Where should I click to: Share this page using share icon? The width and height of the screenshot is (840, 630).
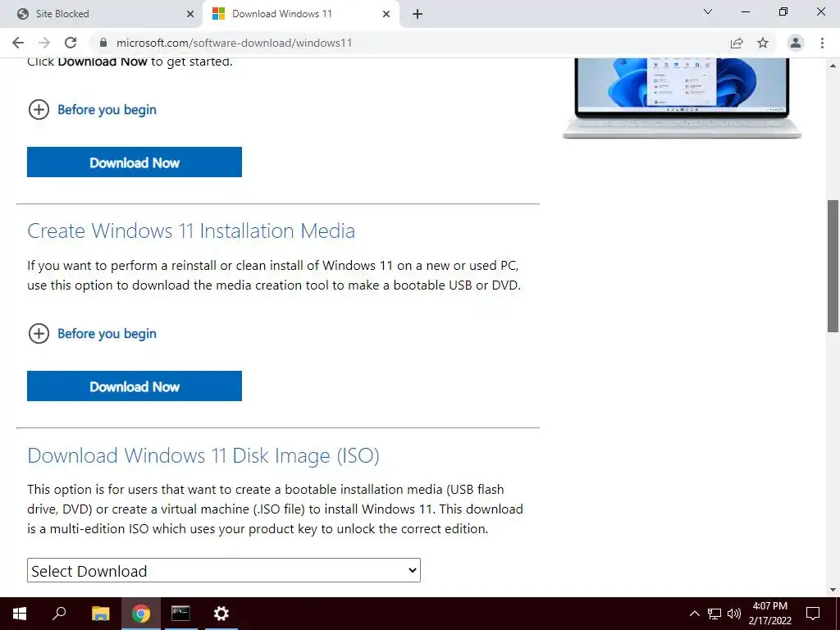click(x=737, y=43)
